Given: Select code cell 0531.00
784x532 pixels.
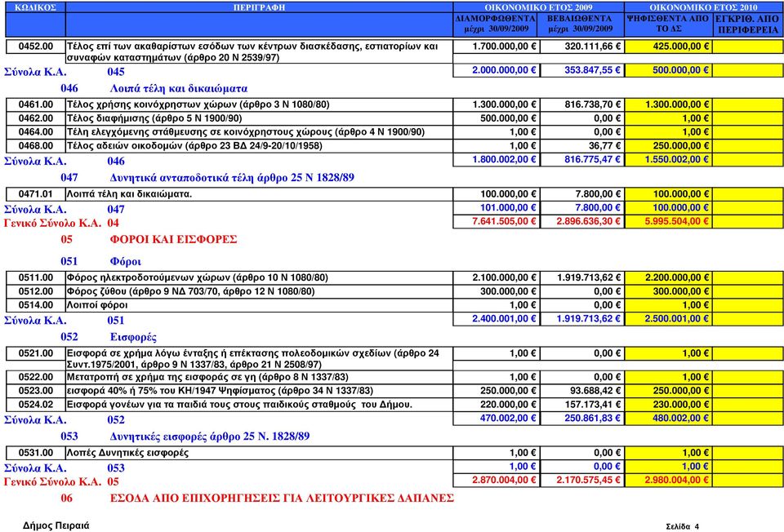Looking at the screenshot, I should tap(35, 453).
